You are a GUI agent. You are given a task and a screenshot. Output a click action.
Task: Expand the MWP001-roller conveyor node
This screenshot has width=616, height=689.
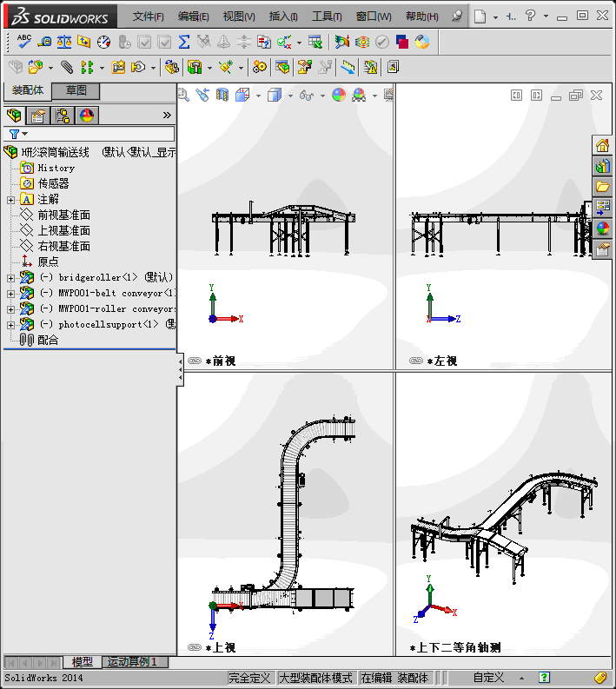(x=10, y=310)
